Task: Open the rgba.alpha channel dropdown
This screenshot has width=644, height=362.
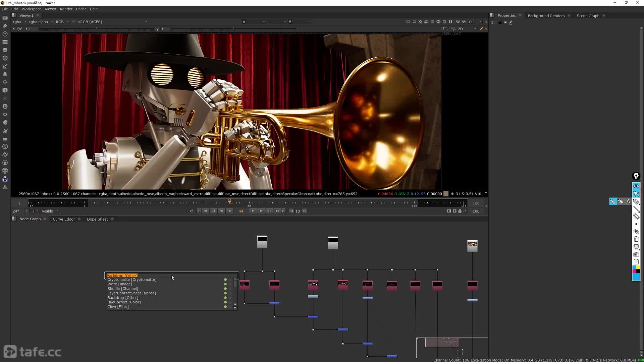Action: coord(41,22)
